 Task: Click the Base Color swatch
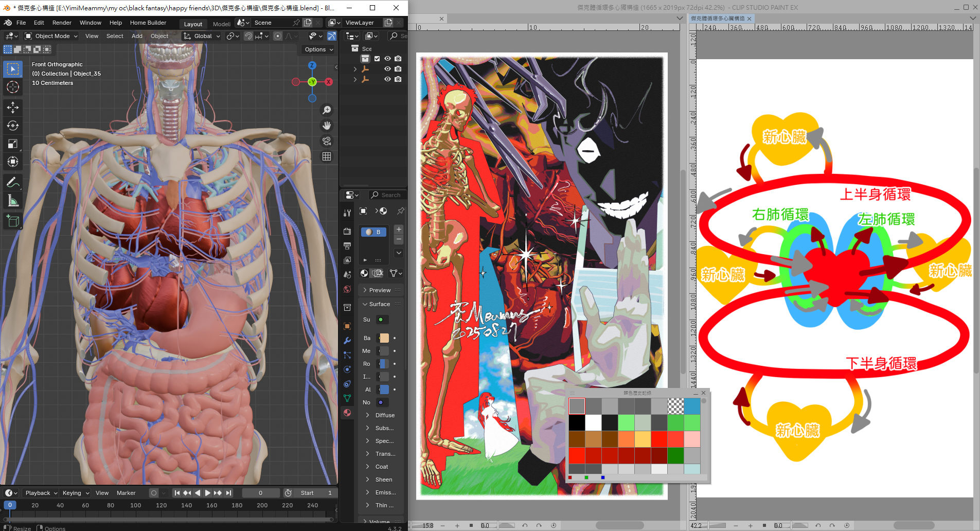tap(384, 338)
